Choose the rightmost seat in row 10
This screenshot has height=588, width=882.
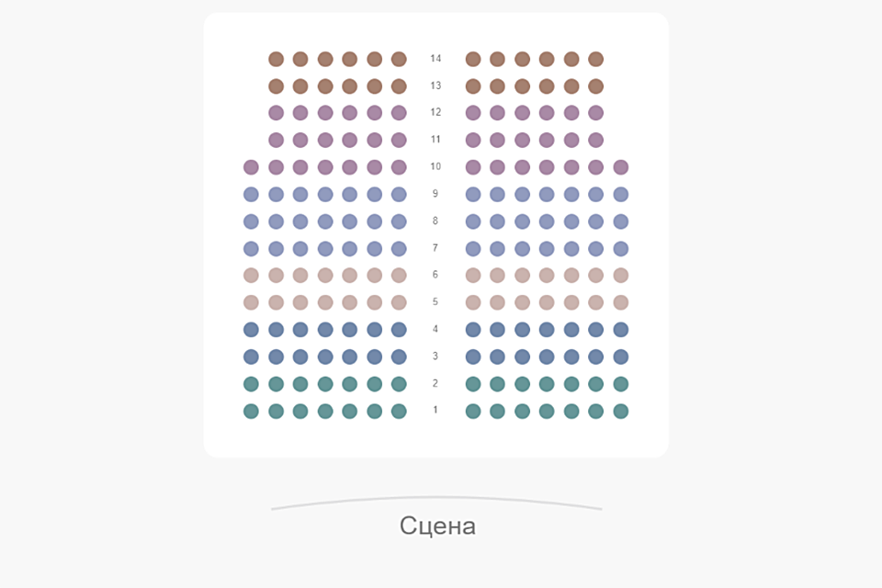pos(621,167)
